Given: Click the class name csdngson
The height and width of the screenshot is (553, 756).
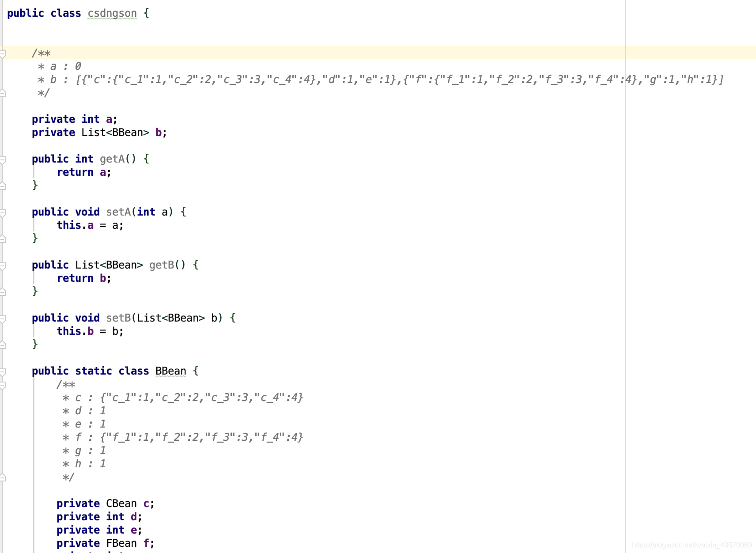Looking at the screenshot, I should click(x=112, y=13).
